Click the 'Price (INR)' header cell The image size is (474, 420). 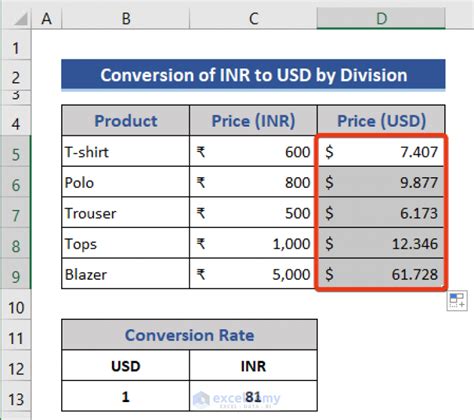pos(253,120)
